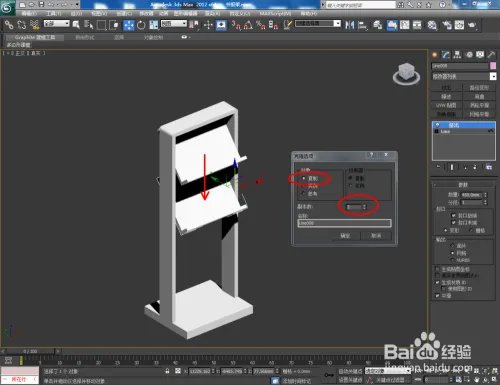Viewport: 500px width, 385px height.
Task: Open the Layer Manager tool
Action: 377,25
